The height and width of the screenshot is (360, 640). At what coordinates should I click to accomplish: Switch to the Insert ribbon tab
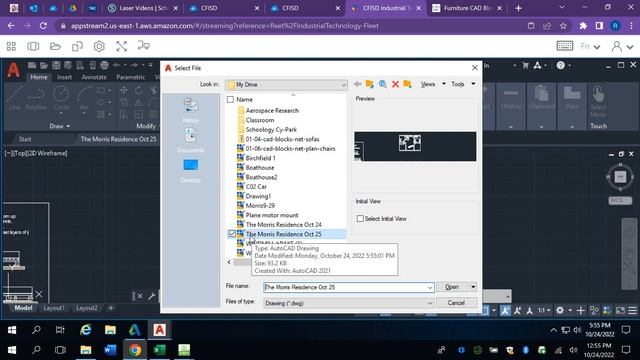(x=64, y=77)
